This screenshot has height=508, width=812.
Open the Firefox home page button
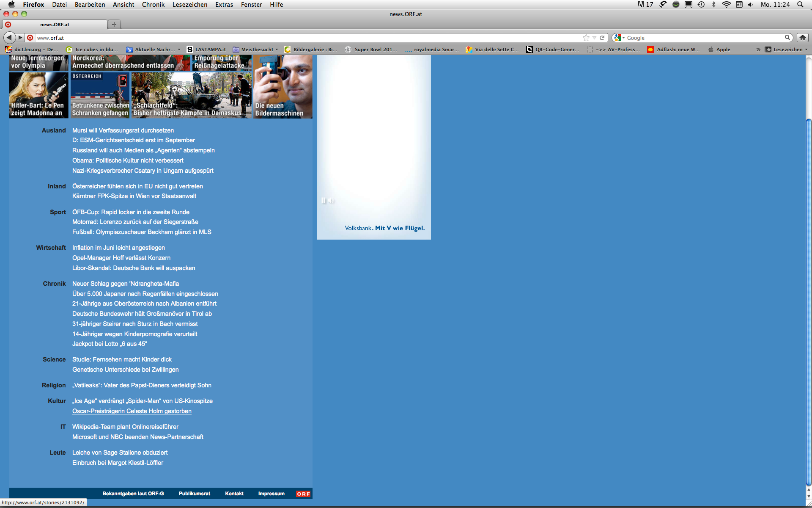click(x=802, y=38)
